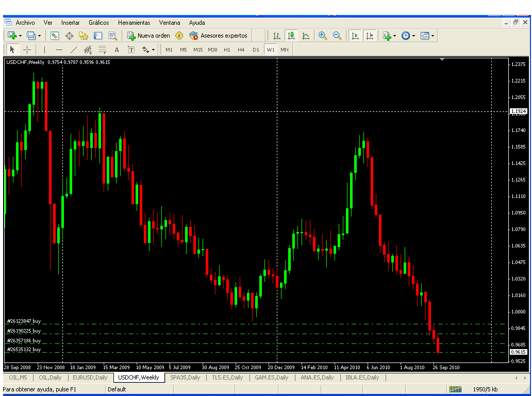Open the New Chart dropdown arrow

(x=20, y=36)
